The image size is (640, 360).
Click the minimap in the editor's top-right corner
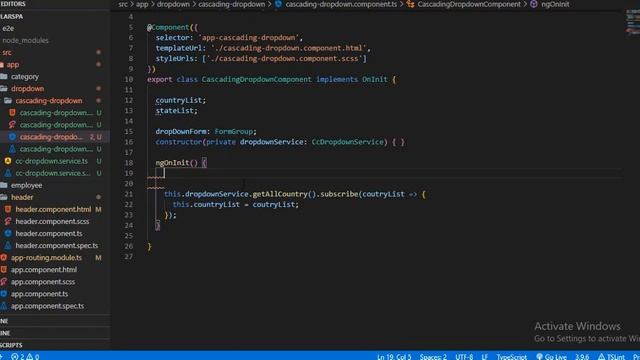[x=633, y=22]
